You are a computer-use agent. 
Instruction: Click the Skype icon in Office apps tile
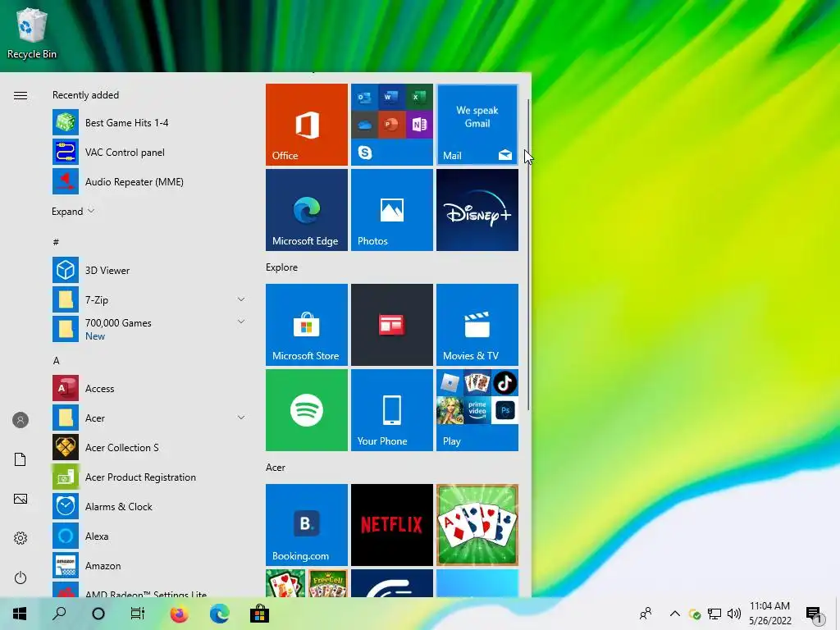(365, 153)
